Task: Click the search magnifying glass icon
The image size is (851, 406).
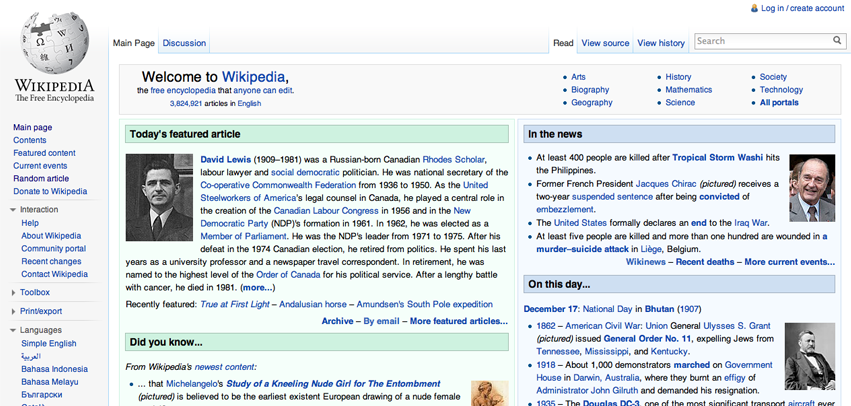Action: pyautogui.click(x=837, y=41)
